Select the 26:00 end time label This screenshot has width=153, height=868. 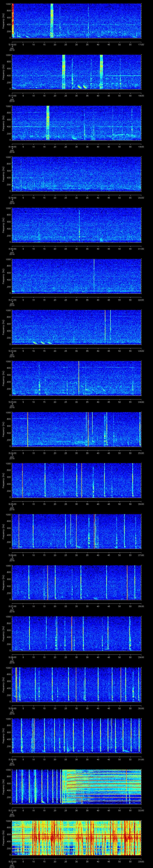(141, 504)
